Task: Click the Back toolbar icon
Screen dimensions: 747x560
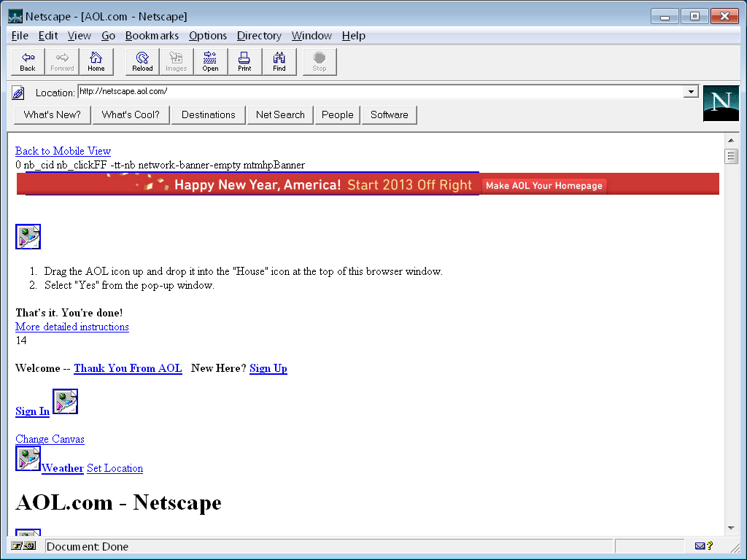Action: click(28, 61)
